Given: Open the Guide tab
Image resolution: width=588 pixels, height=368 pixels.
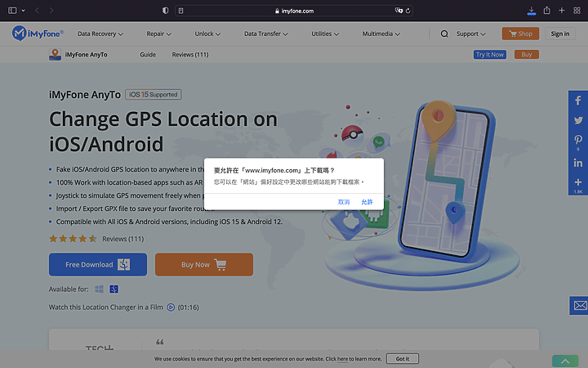Looking at the screenshot, I should pos(148,55).
